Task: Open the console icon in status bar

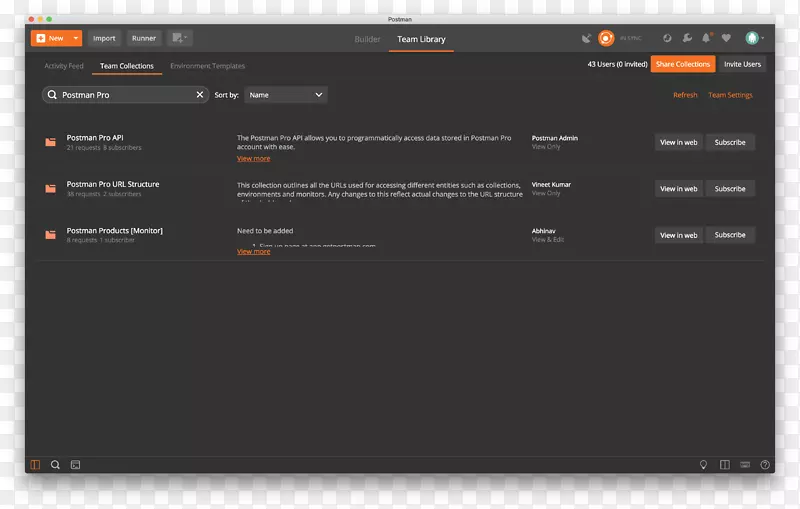Action: click(75, 464)
